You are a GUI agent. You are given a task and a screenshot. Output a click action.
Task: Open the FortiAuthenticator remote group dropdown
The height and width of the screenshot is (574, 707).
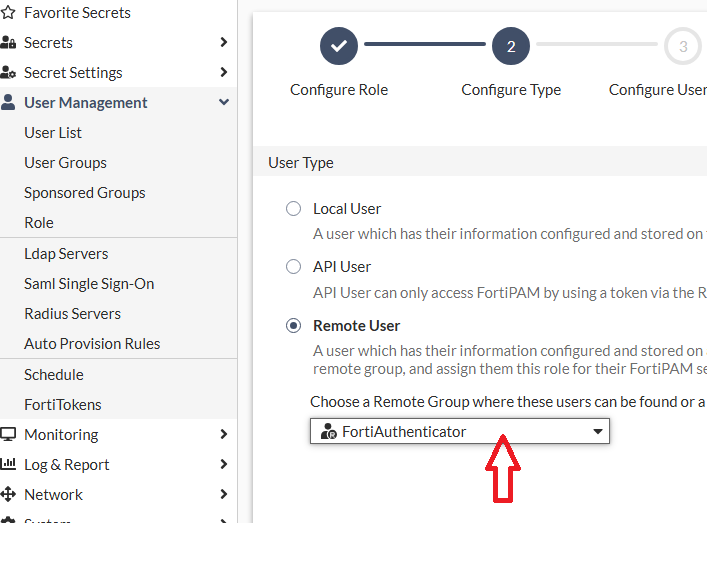point(460,431)
